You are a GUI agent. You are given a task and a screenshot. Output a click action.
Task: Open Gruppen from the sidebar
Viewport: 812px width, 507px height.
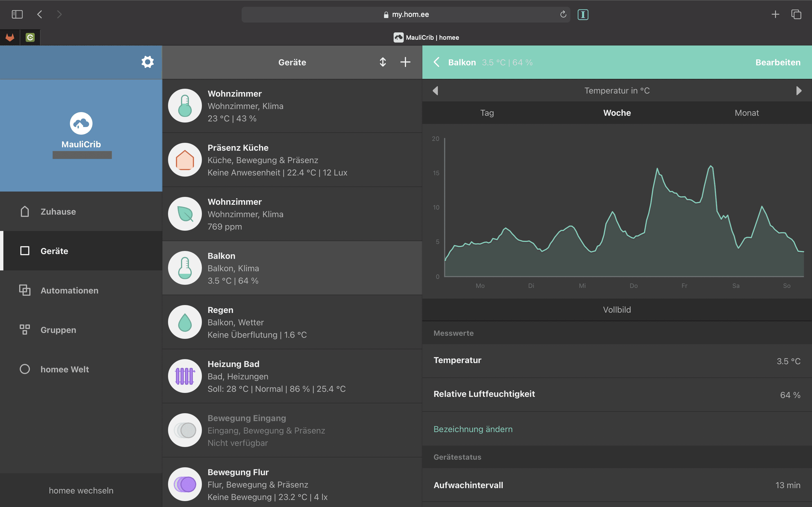(25, 330)
